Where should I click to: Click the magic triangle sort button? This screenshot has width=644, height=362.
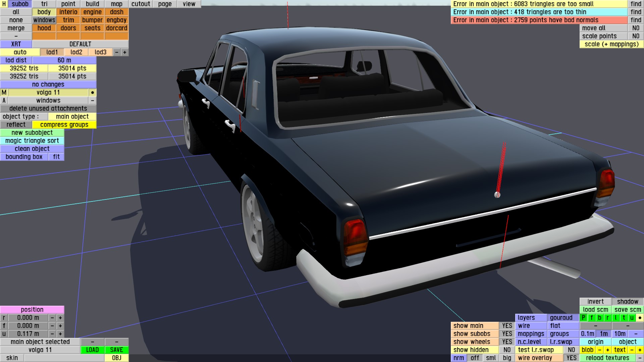click(x=32, y=141)
